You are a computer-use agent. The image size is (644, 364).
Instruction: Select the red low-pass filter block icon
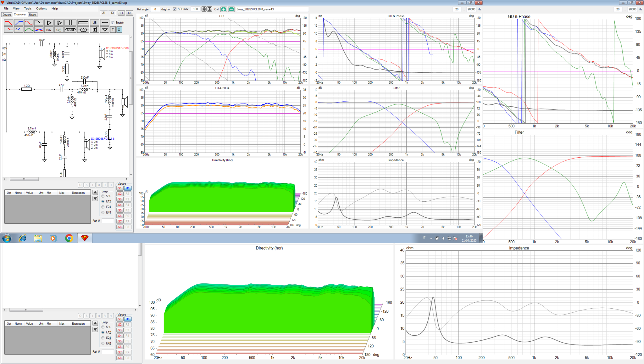(x=8, y=23)
